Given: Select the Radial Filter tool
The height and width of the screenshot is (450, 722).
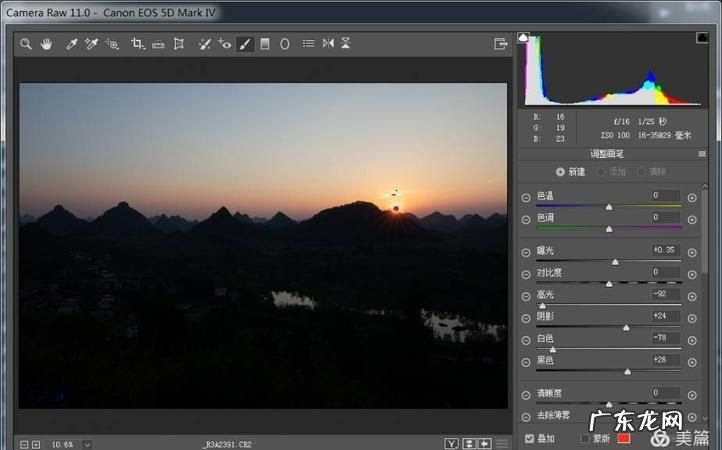Looking at the screenshot, I should [x=285, y=44].
